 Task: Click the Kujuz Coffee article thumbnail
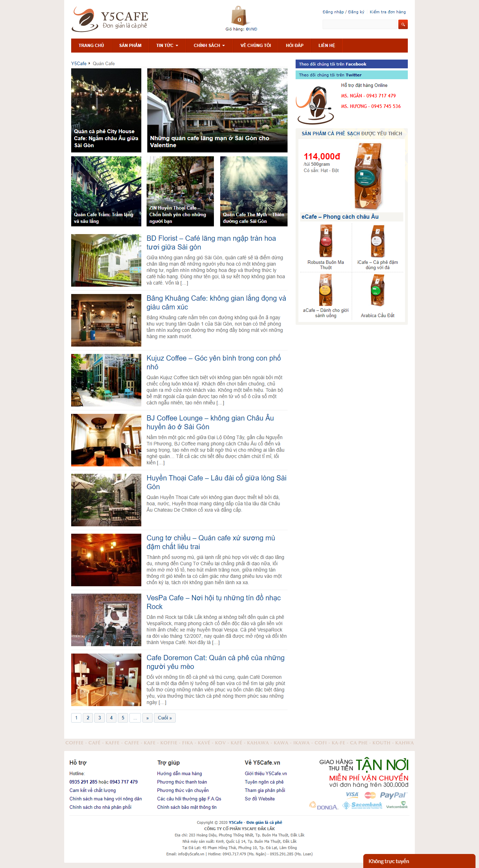point(106,380)
